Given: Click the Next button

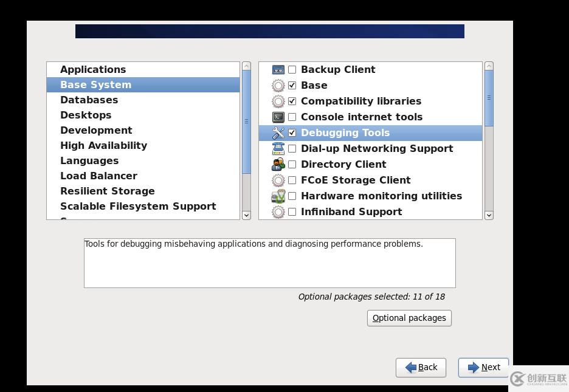Looking at the screenshot, I should pyautogui.click(x=483, y=368).
